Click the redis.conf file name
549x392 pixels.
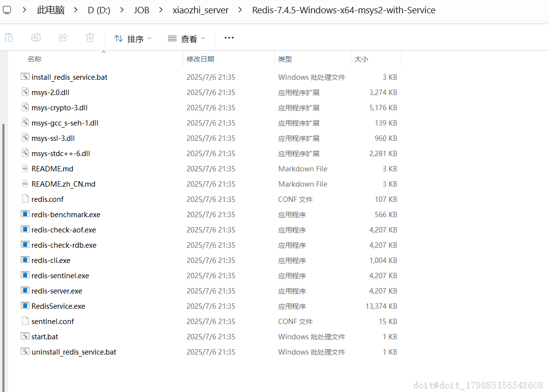click(x=48, y=199)
